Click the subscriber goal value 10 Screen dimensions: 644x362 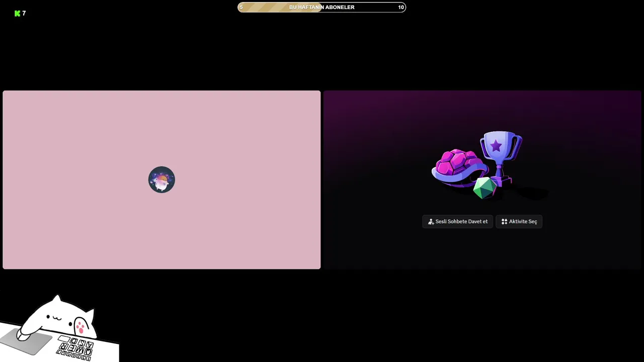pyautogui.click(x=401, y=7)
